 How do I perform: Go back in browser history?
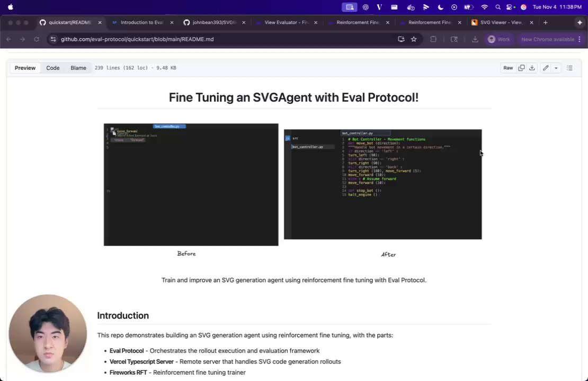(x=8, y=39)
